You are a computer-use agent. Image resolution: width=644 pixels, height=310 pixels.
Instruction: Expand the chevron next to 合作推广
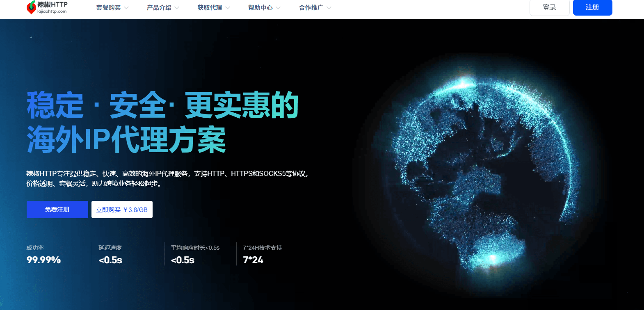click(x=329, y=8)
